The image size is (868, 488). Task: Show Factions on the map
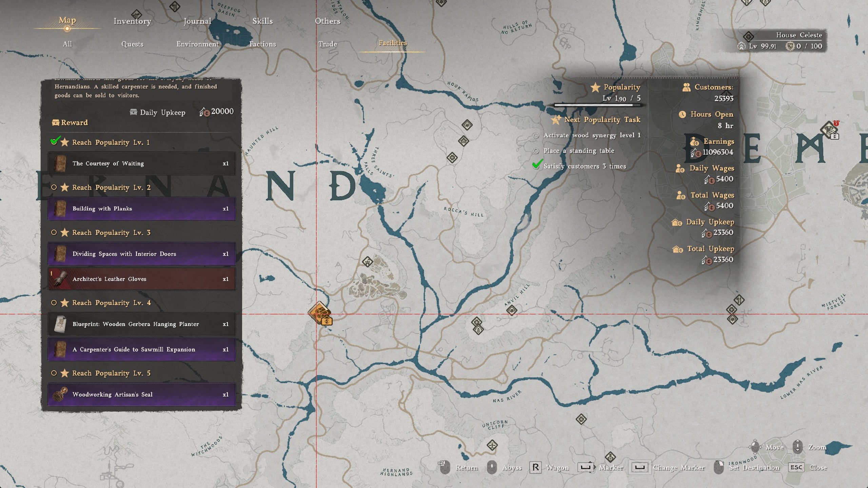click(262, 44)
